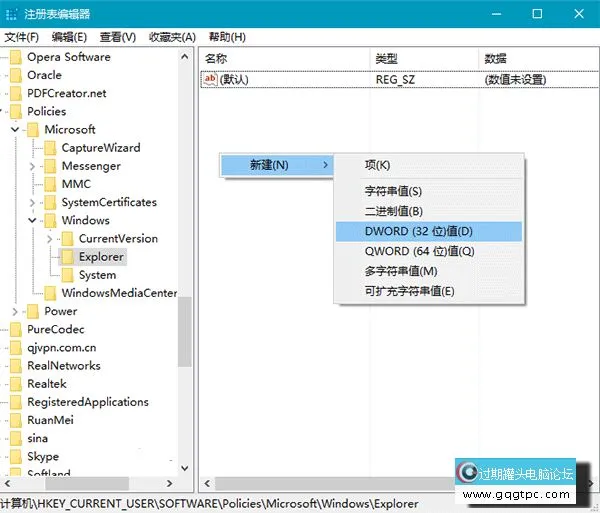The height and width of the screenshot is (513, 600).
Task: Click the tree pane vertical scrollbar thumb
Action: [184, 332]
